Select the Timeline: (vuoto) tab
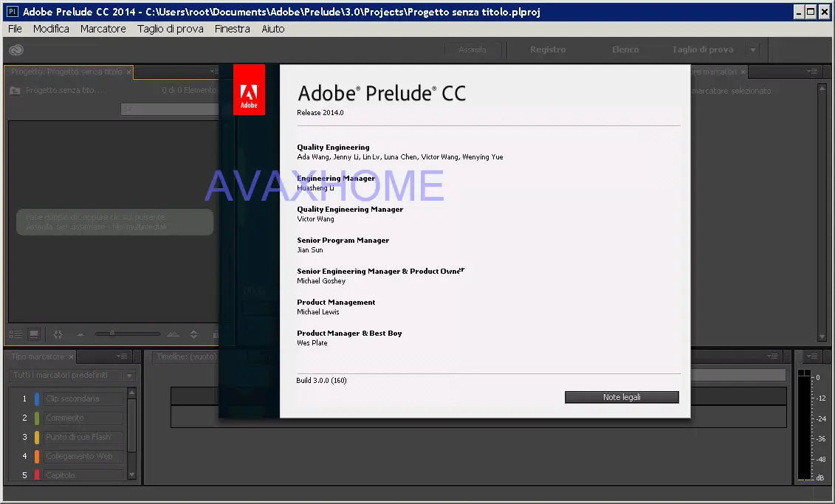Image resolution: width=835 pixels, height=504 pixels. [187, 356]
